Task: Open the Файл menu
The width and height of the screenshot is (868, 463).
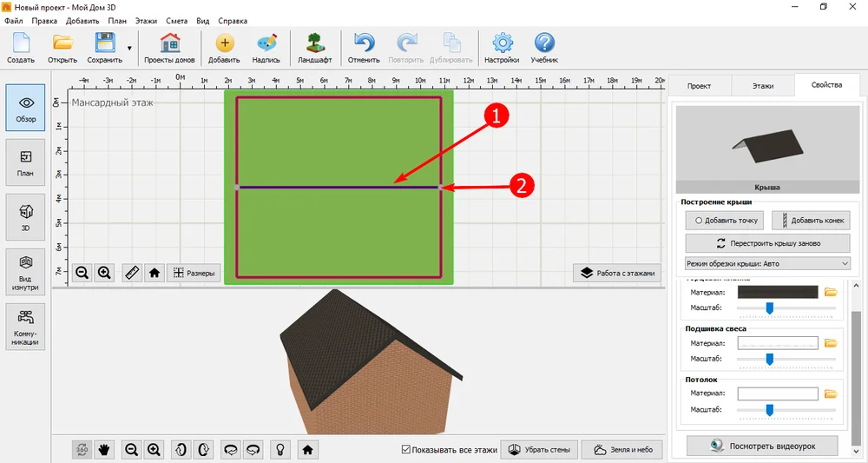Action: [14, 21]
